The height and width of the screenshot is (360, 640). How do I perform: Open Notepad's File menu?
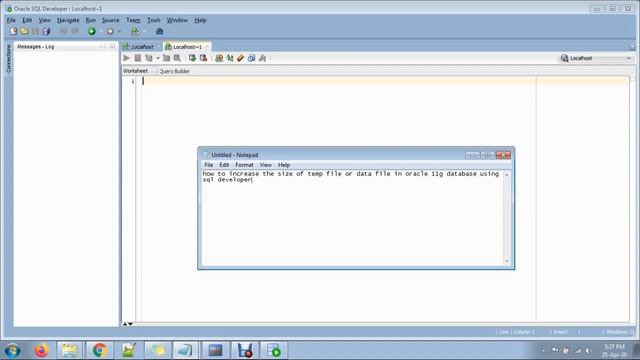pos(209,165)
